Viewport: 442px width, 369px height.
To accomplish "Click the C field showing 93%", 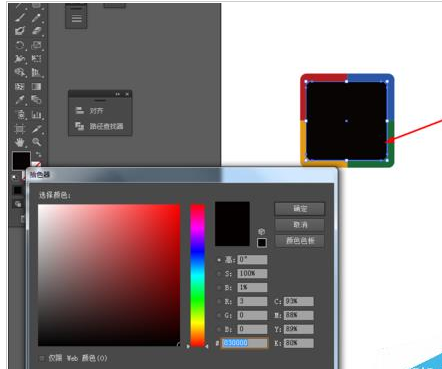I will pyautogui.click(x=298, y=301).
